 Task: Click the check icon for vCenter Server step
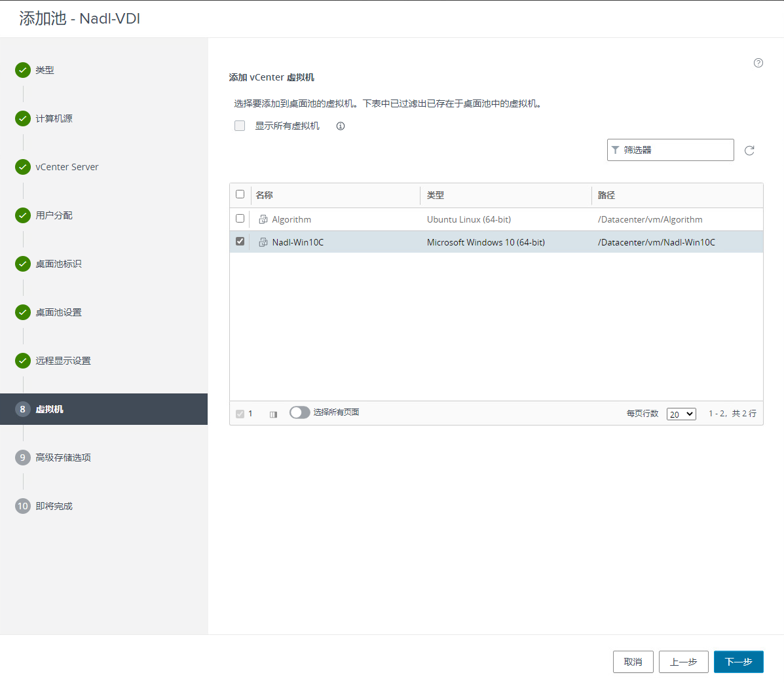point(22,167)
